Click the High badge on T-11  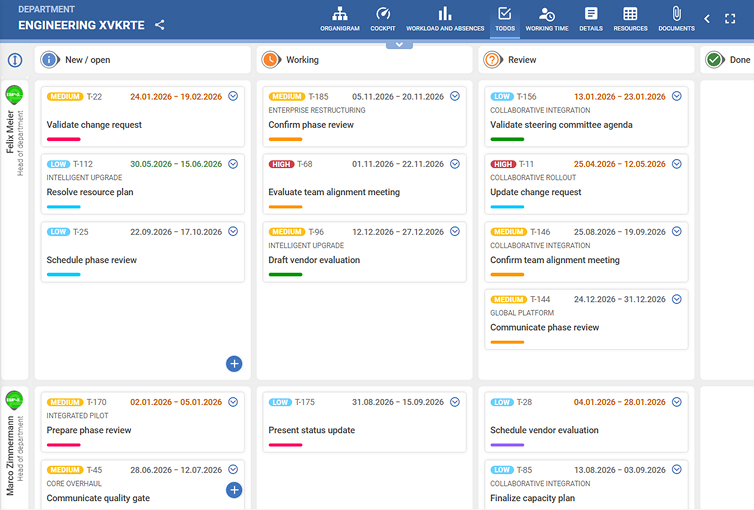click(503, 164)
